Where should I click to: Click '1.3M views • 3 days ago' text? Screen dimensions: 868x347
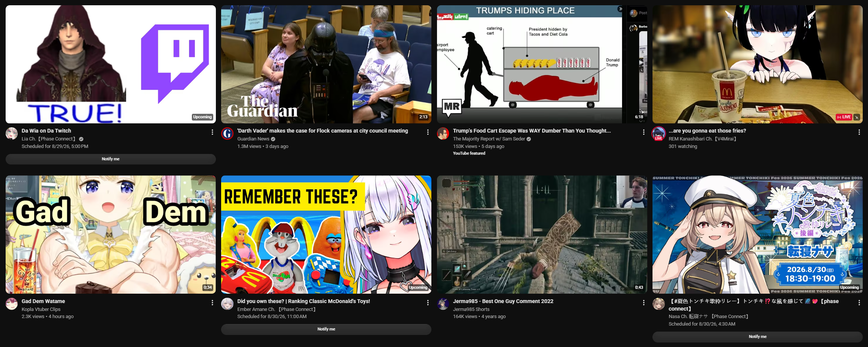(x=263, y=146)
